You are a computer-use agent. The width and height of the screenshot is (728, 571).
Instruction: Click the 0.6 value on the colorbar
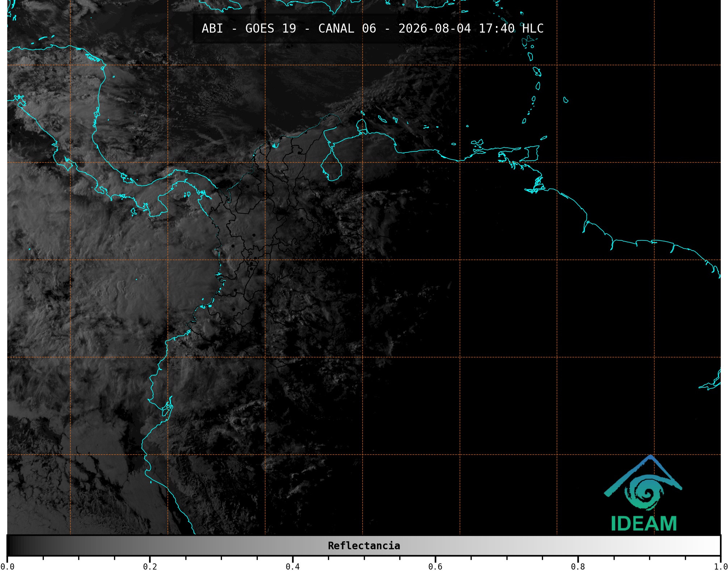click(435, 566)
